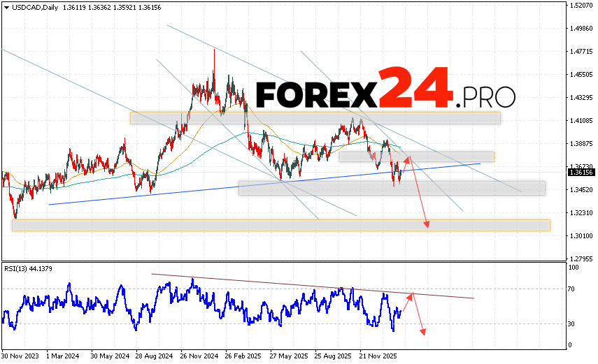Click the 30 Nov 2023 date label
Image resolution: width=598 pixels, height=364 pixels.
point(20,354)
